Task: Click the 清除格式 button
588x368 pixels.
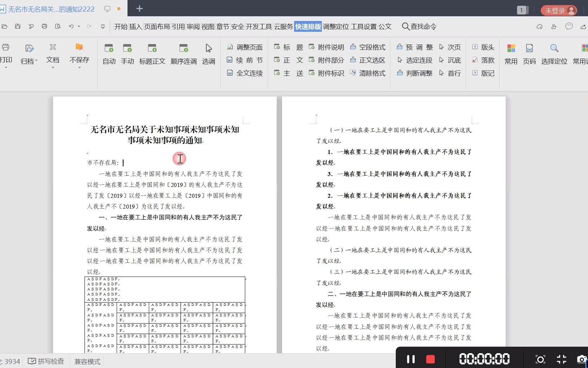Action: pos(368,73)
